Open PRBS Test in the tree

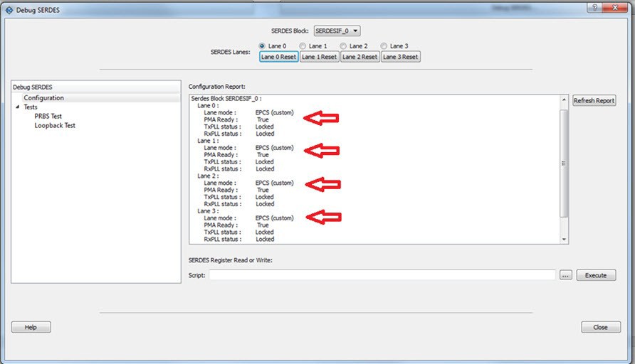point(48,117)
